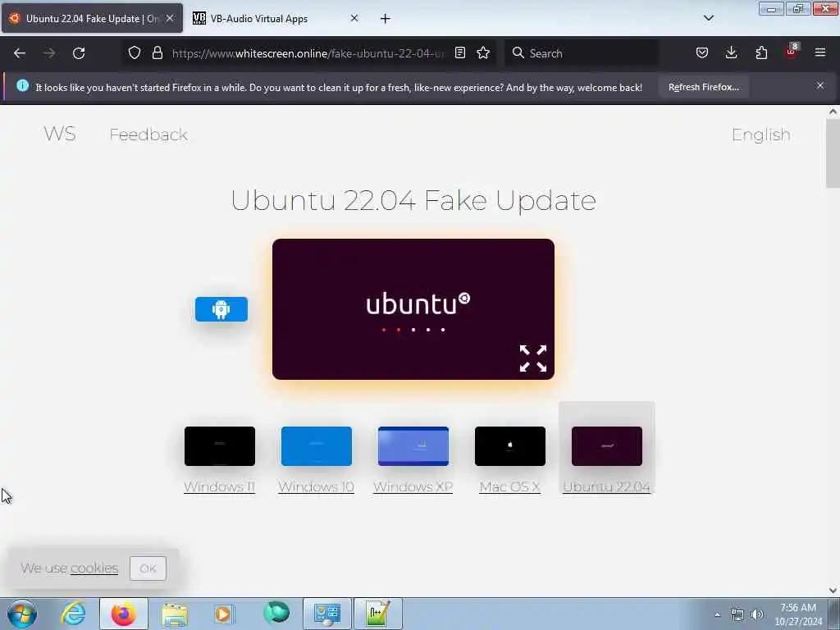Show hidden system tray icons
This screenshot has width=840, height=630.
coord(717,615)
